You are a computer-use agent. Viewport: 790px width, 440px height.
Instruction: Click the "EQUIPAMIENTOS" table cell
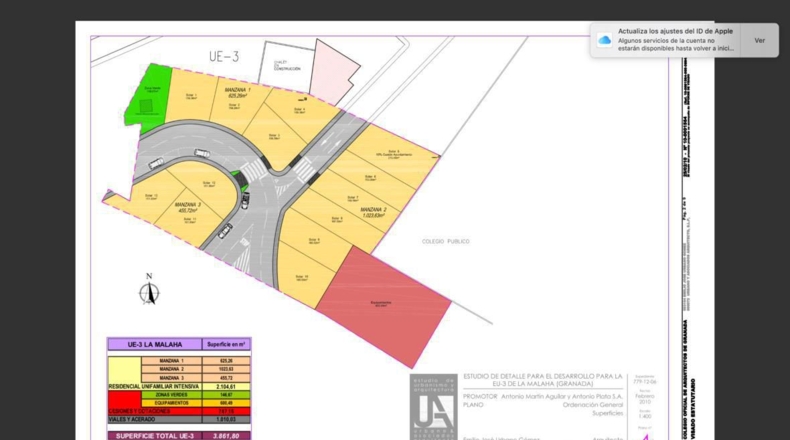point(172,403)
